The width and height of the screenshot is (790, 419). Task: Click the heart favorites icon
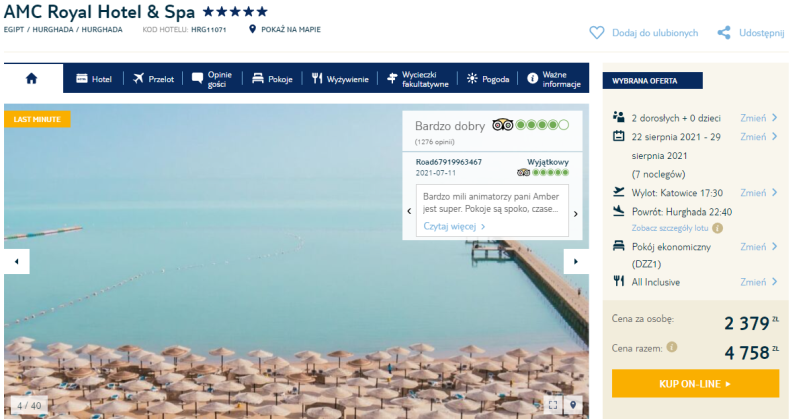[x=597, y=33]
